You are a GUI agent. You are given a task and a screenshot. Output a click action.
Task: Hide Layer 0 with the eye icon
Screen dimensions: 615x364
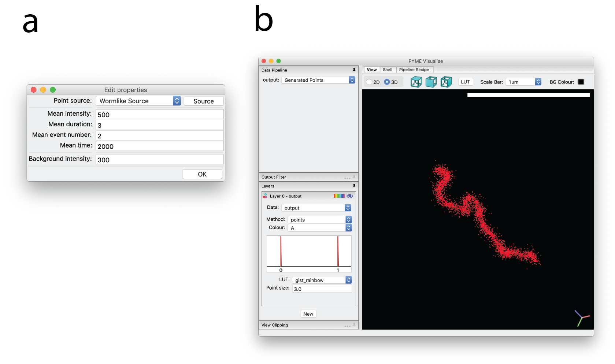350,196
